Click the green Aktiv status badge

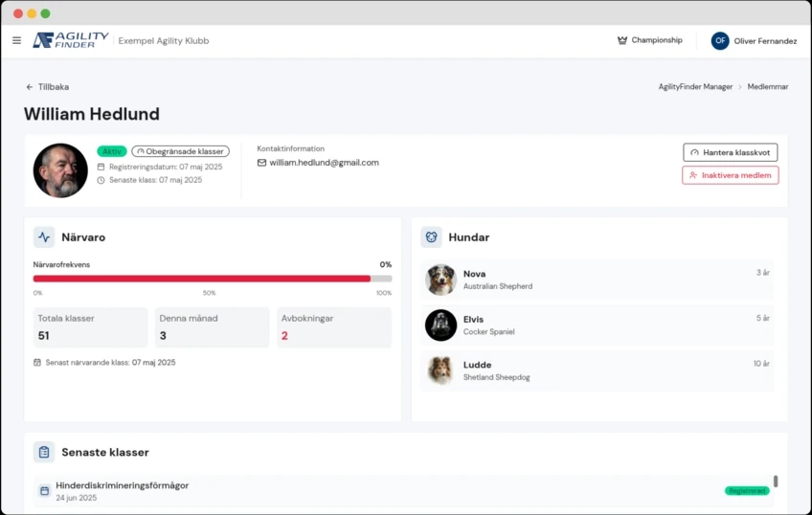click(x=112, y=151)
